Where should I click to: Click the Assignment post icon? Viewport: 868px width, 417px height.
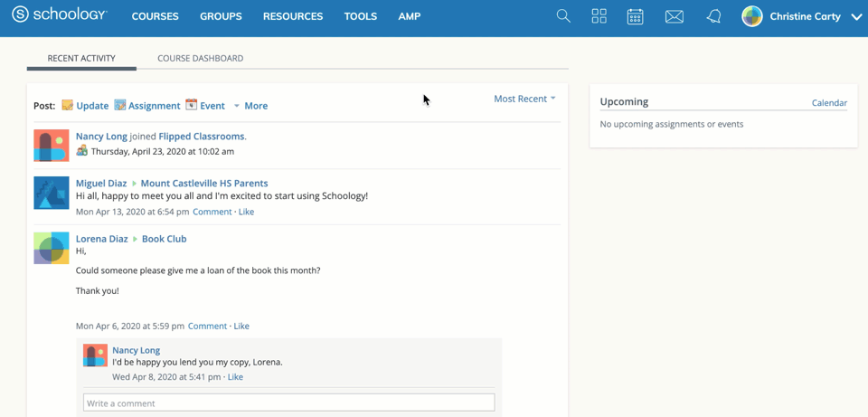[120, 105]
